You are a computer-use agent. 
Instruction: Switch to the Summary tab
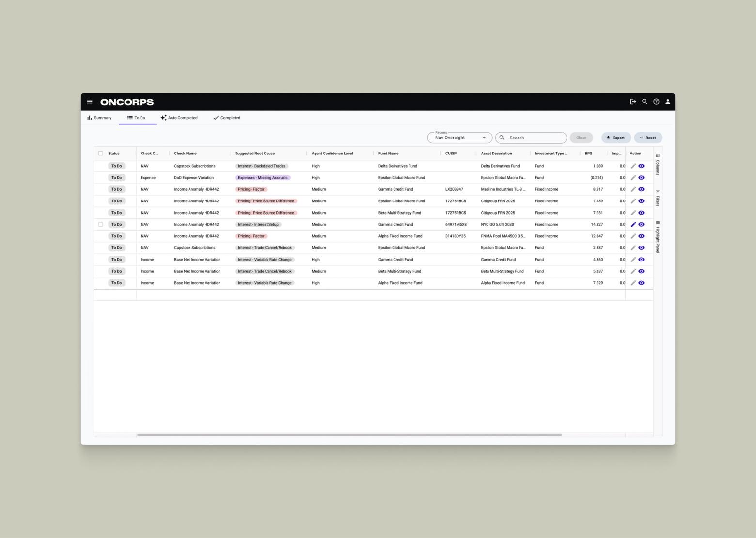pyautogui.click(x=99, y=118)
